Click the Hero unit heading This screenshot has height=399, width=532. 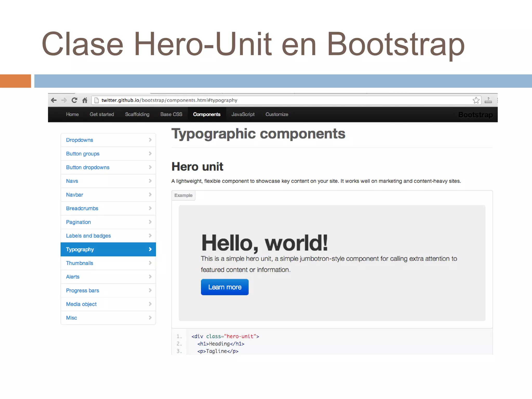[197, 167]
